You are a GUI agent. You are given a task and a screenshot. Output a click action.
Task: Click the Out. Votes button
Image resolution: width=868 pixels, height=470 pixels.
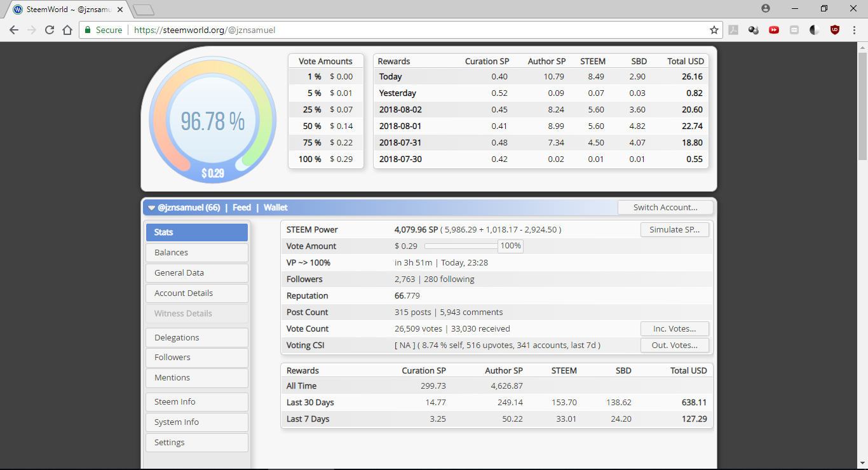pyautogui.click(x=674, y=346)
